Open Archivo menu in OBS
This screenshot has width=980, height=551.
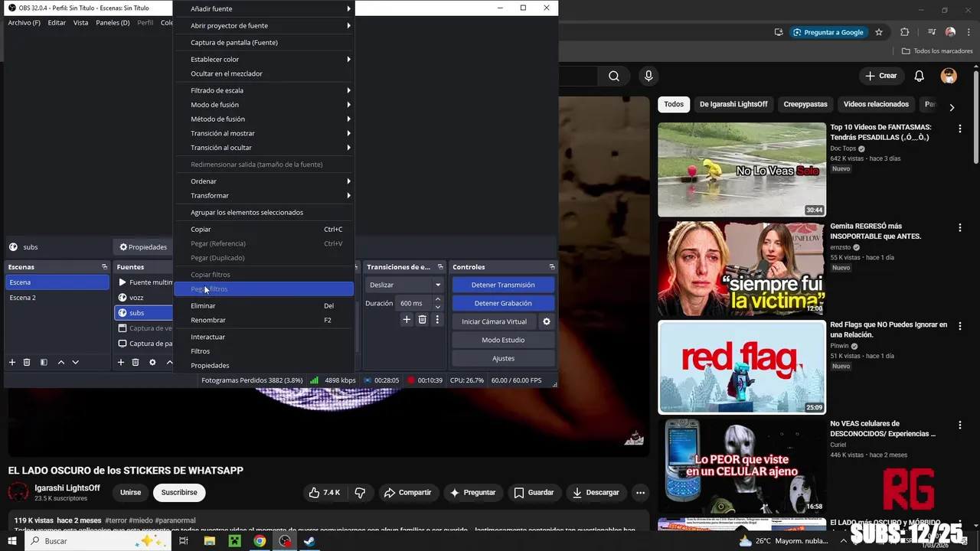point(24,23)
